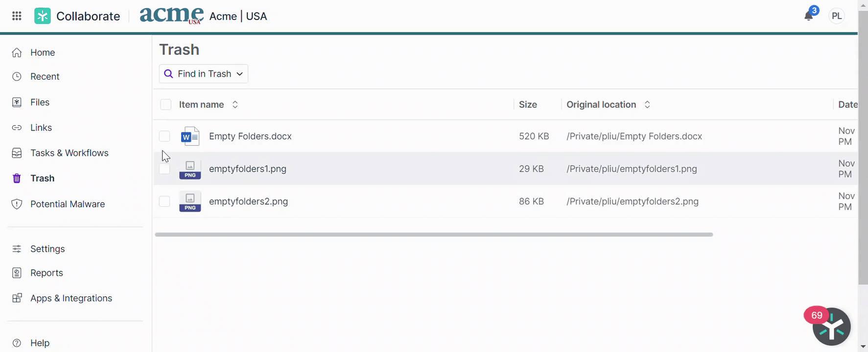This screenshot has height=352, width=868.
Task: Open the PL user profile avatar
Action: (x=837, y=16)
